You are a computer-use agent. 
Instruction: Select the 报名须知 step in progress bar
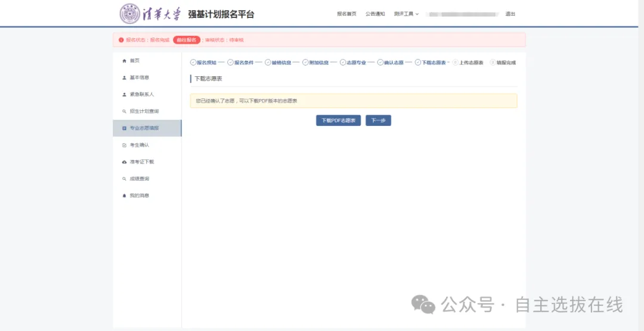coord(203,63)
